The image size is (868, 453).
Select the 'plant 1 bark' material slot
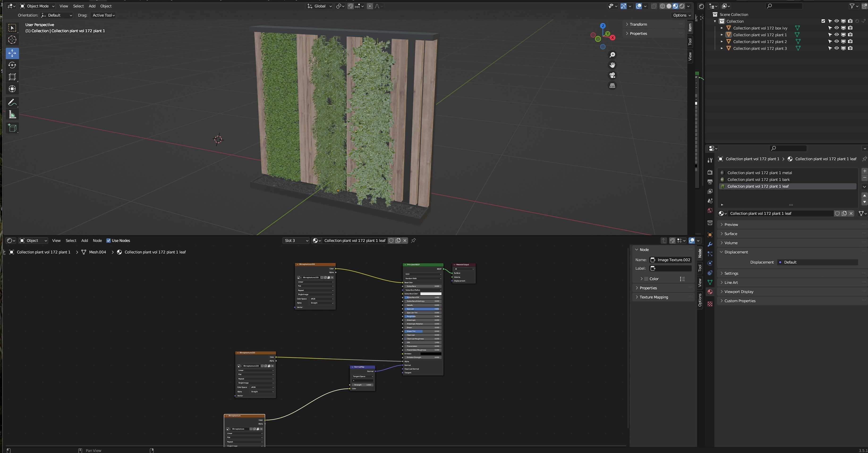tap(787, 180)
